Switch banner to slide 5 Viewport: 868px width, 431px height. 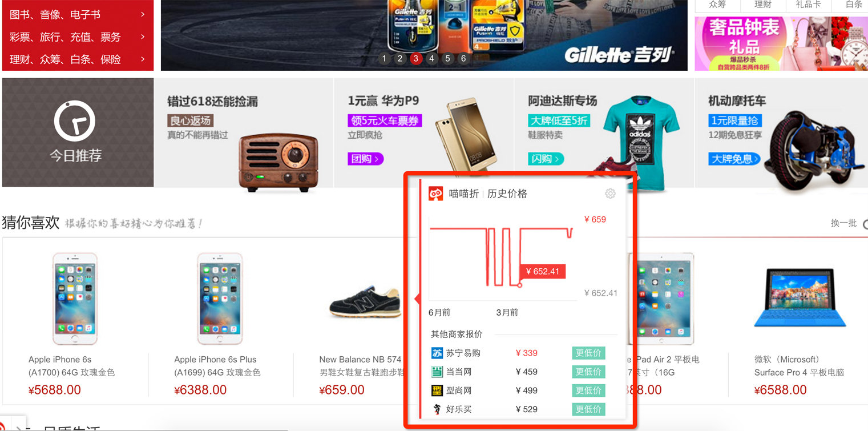447,58
